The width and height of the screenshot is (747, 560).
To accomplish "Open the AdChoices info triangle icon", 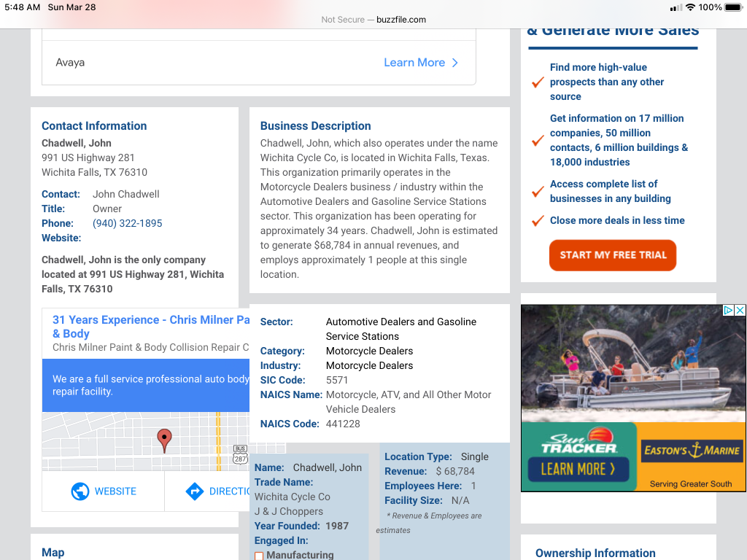I will click(728, 311).
